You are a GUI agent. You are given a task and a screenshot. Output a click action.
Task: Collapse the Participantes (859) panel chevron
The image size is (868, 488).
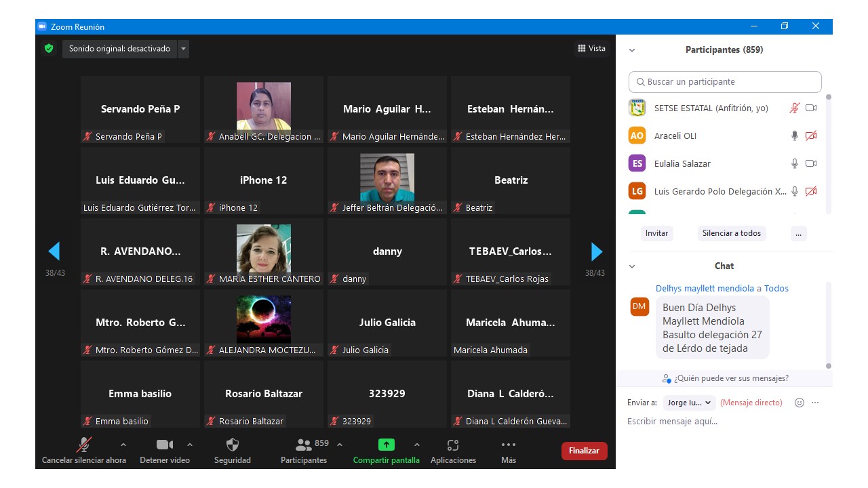[632, 50]
